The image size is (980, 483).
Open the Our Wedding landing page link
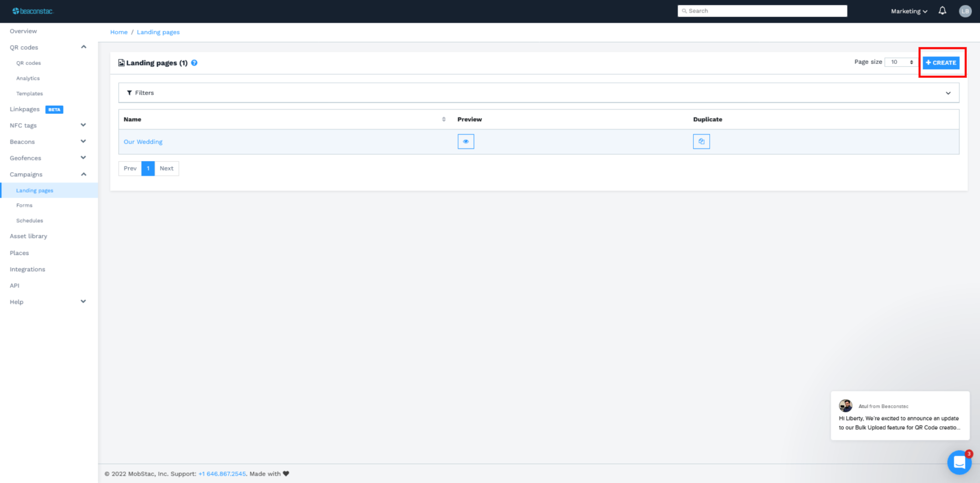coord(143,142)
